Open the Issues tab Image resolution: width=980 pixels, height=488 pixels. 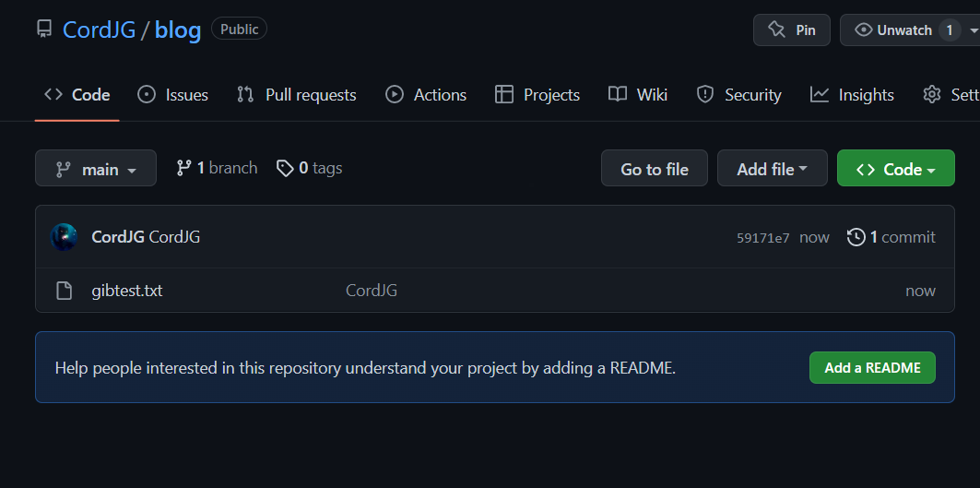172,95
